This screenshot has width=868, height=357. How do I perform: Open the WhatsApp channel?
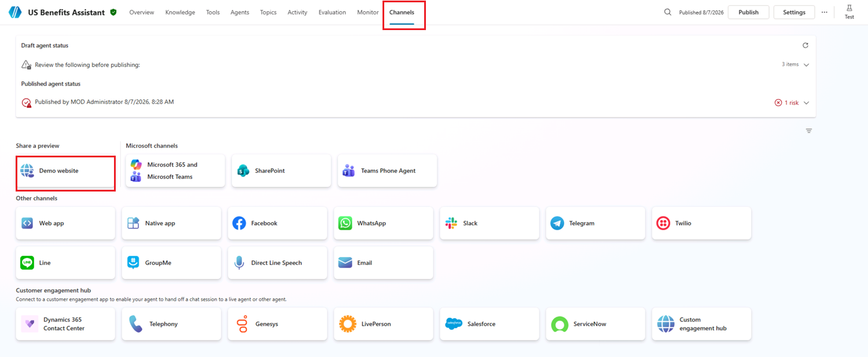pyautogui.click(x=384, y=223)
